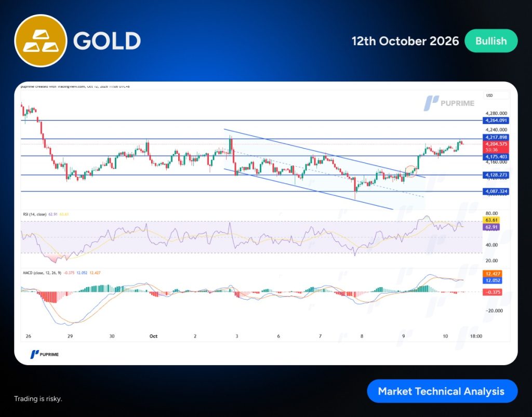
Task: Click the tradingview.com attribution text above chart
Action: click(x=75, y=86)
